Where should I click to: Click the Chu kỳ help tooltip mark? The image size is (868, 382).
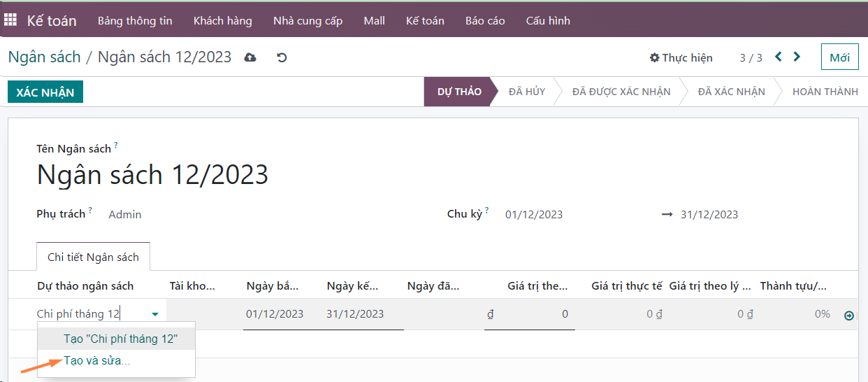[486, 210]
